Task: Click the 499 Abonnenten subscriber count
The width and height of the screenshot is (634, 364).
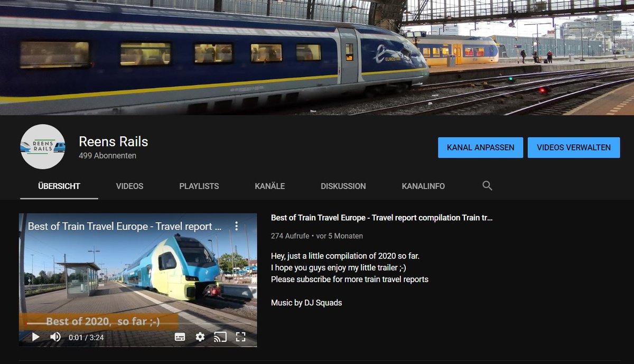Action: (x=107, y=156)
